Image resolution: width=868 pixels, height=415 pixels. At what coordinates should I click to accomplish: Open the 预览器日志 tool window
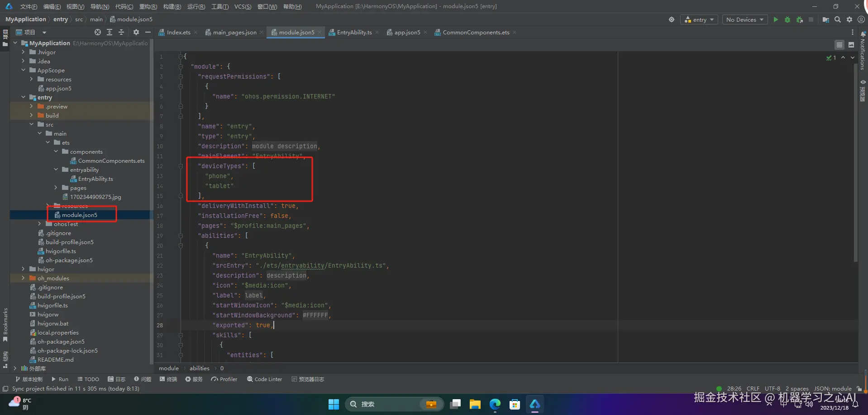308,379
